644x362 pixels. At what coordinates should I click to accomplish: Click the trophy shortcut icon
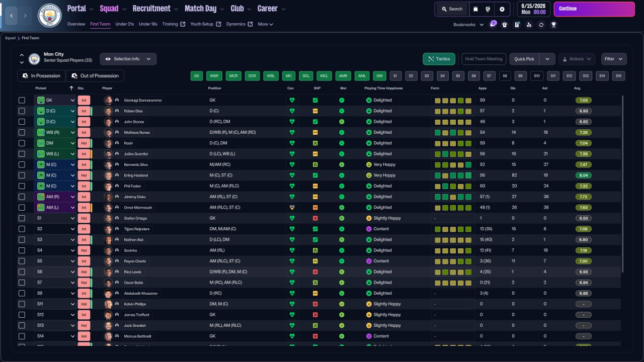553,25
